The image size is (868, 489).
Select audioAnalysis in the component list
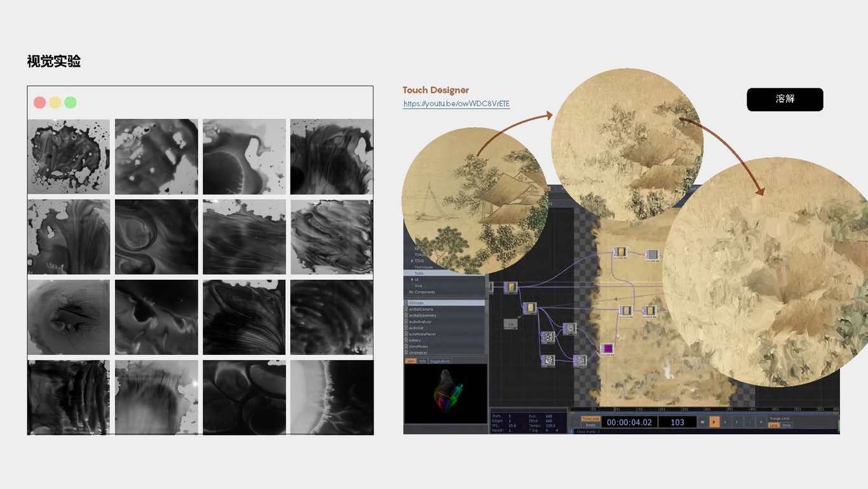pyautogui.click(x=420, y=322)
